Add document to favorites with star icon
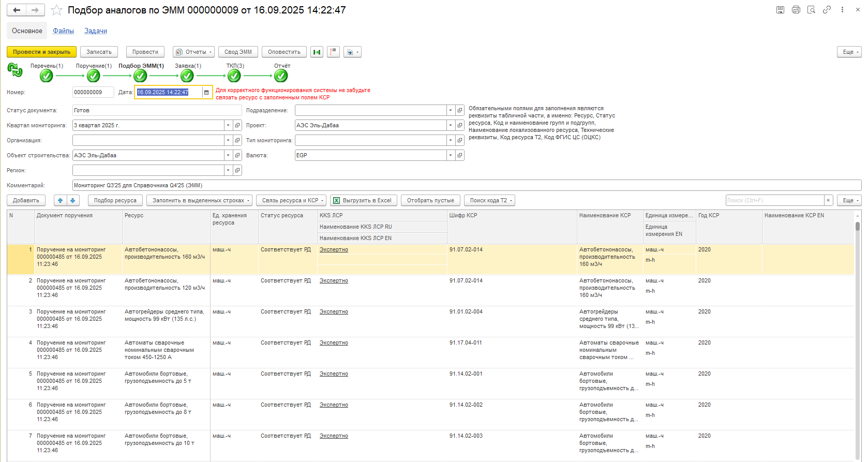This screenshot has height=462, width=868. (x=56, y=10)
